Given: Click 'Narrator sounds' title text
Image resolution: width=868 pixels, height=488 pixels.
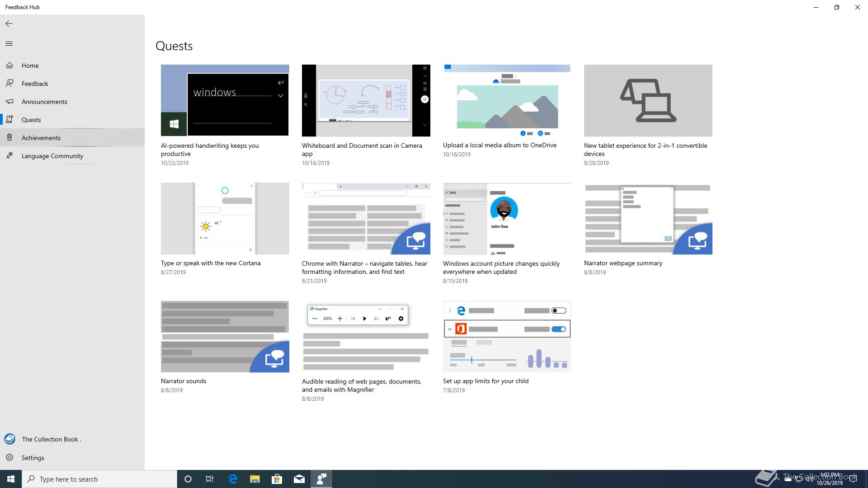Looking at the screenshot, I should point(184,381).
